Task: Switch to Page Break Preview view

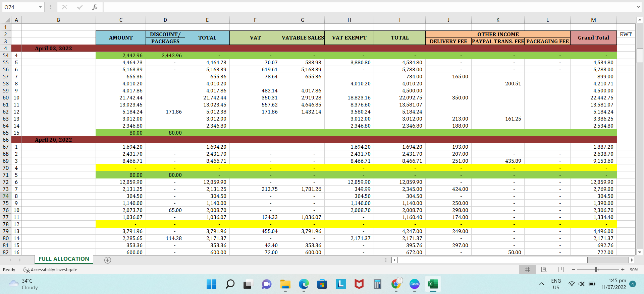Action: 561,270
